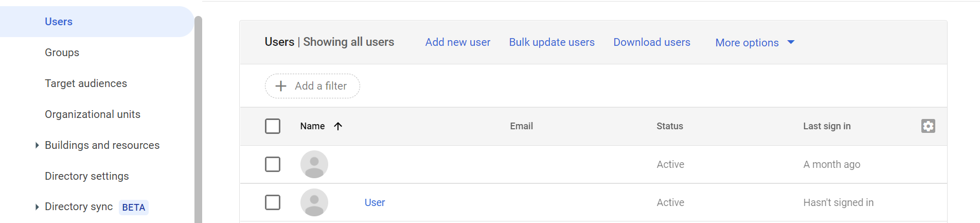
Task: Tick the select-all users checkbox in header
Action: click(273, 126)
